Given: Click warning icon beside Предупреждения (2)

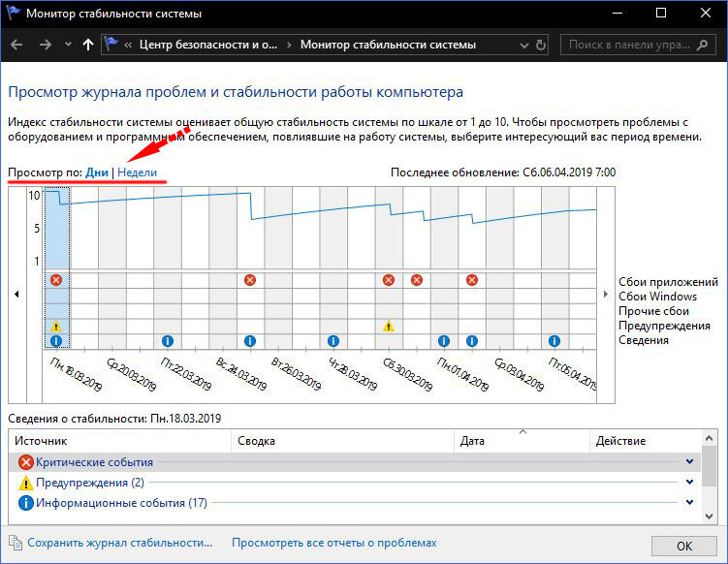Looking at the screenshot, I should [x=26, y=483].
